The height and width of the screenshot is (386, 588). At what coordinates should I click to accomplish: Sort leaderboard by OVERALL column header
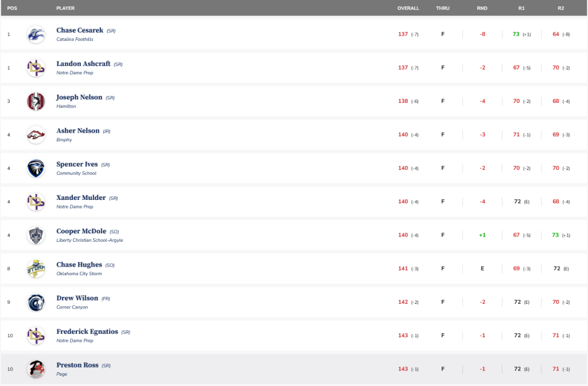[x=408, y=9]
